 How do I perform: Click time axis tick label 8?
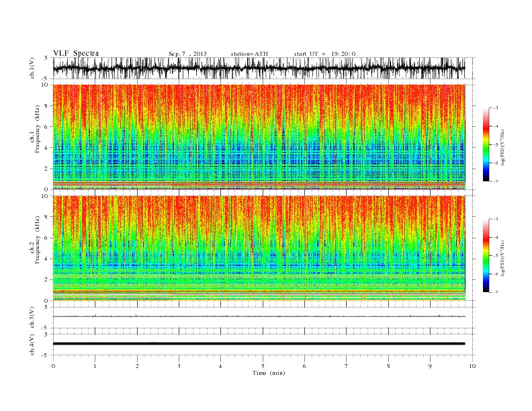click(x=388, y=366)
